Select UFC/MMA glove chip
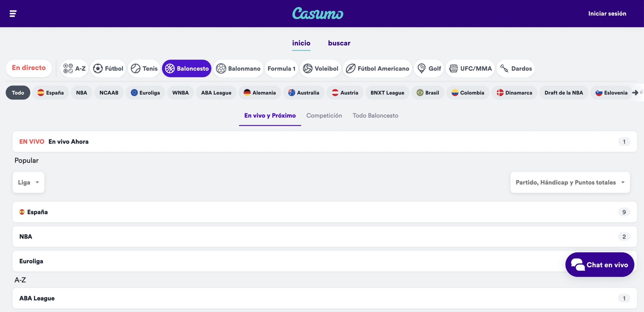 (x=470, y=68)
